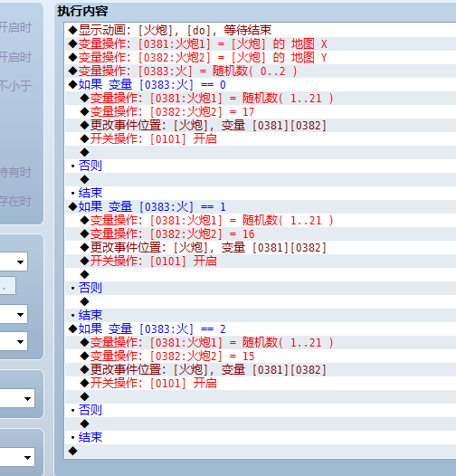Click the 结束 line of the == 1 condition
Image resolution: width=456 pixels, height=476 pixels.
(261, 316)
